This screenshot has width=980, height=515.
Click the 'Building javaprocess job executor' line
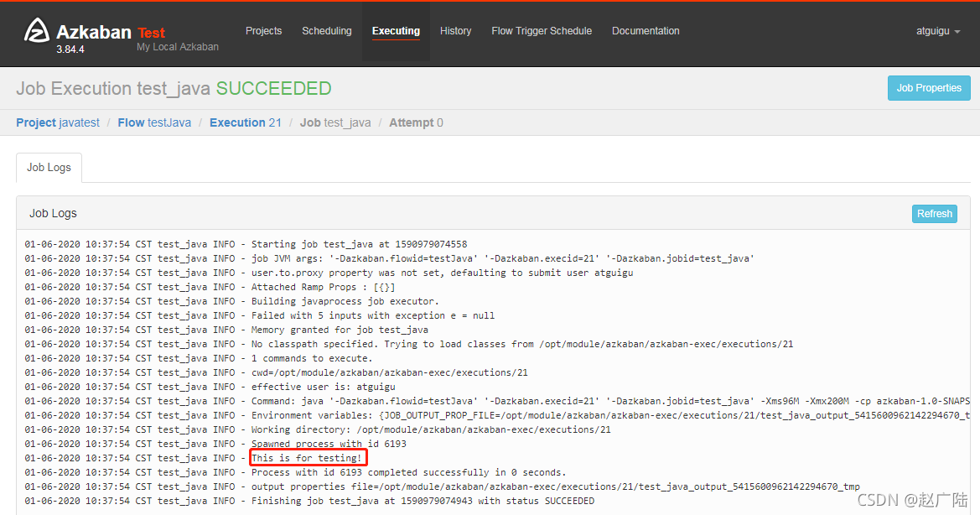point(232,301)
